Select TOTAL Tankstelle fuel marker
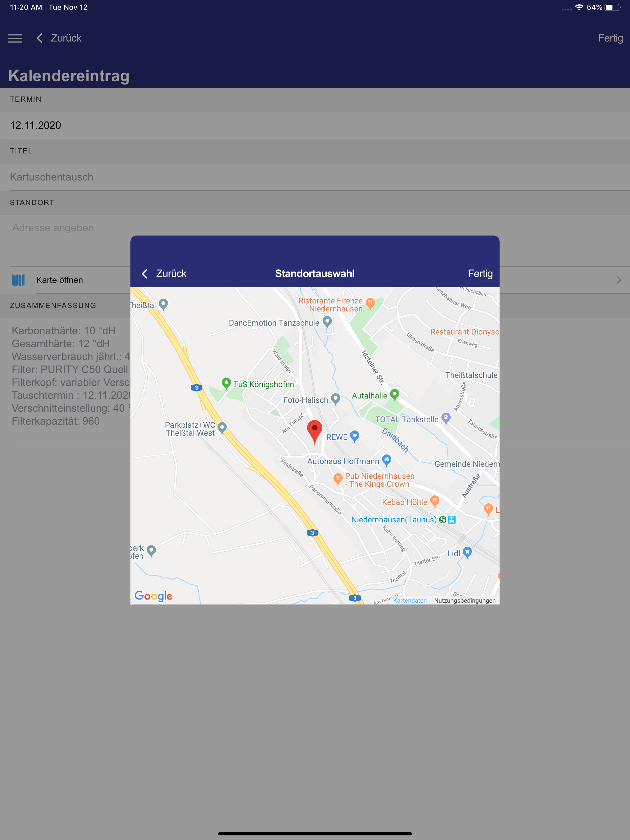This screenshot has width=630, height=840. pos(446,418)
